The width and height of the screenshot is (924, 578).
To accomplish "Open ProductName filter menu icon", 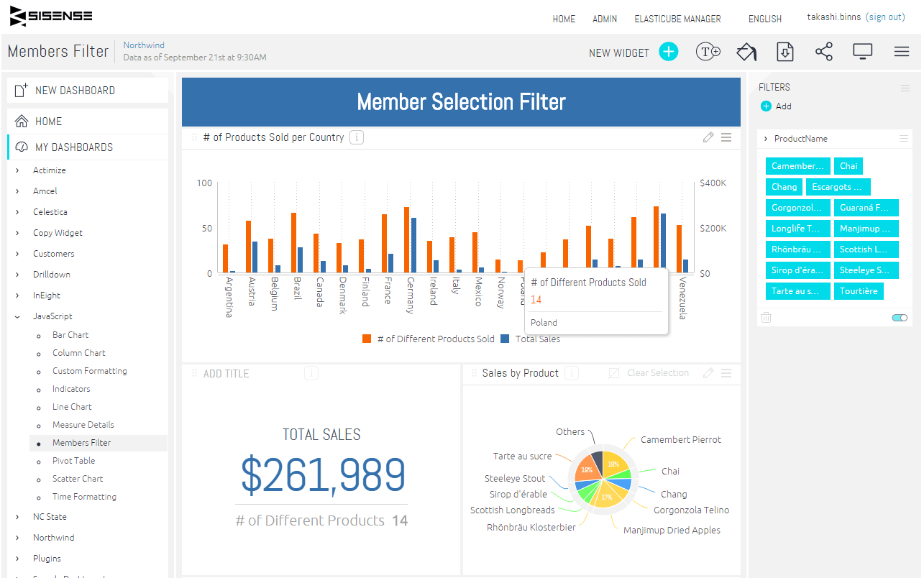I will pos(903,139).
